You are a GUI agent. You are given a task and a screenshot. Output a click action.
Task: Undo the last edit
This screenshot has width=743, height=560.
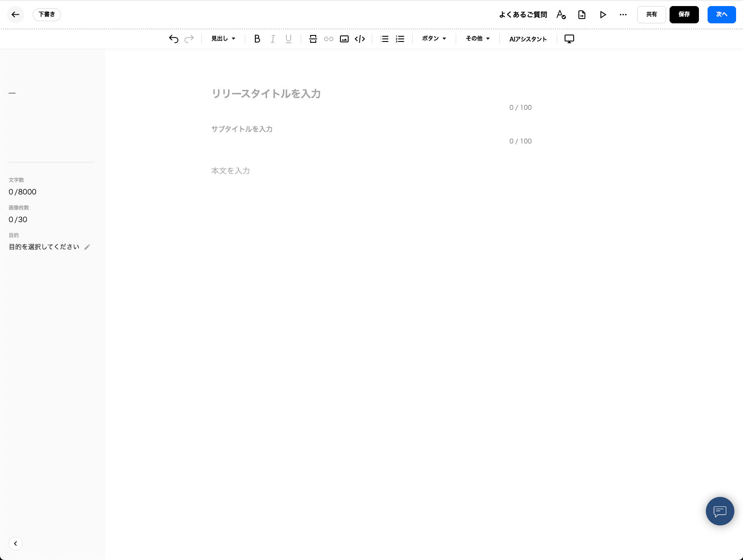pos(173,39)
